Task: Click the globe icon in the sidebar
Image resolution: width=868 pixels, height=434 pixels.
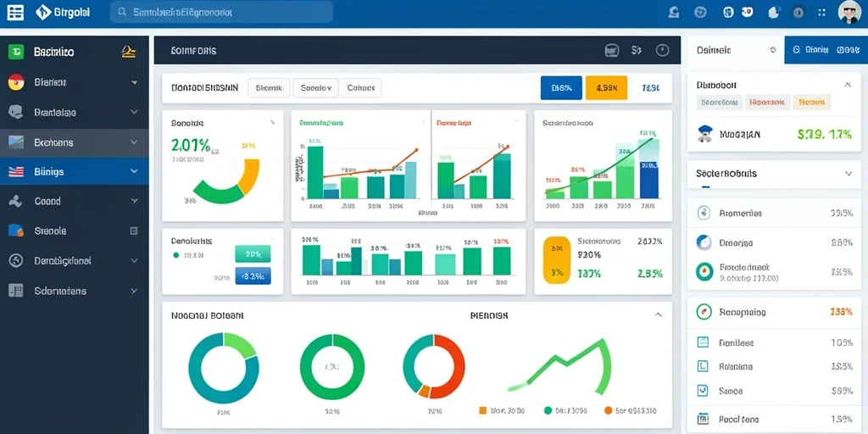Action: pyautogui.click(x=16, y=261)
